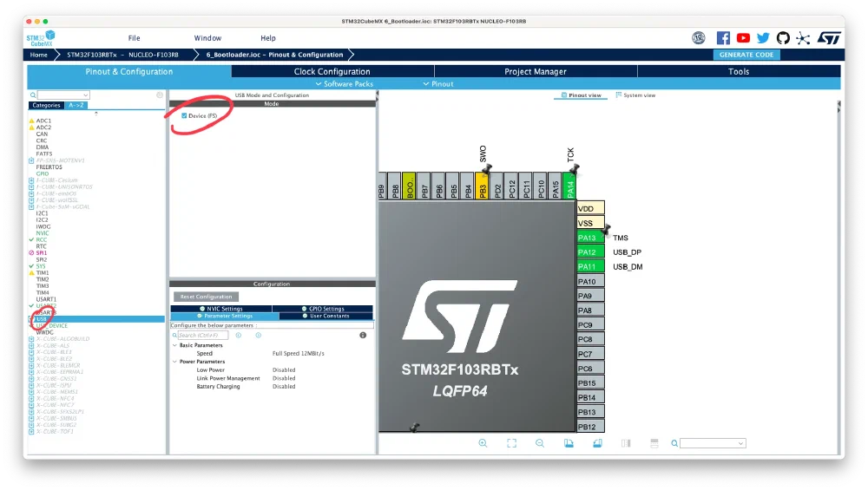
Task: Zoom out of the chip pinout
Action: [540, 443]
